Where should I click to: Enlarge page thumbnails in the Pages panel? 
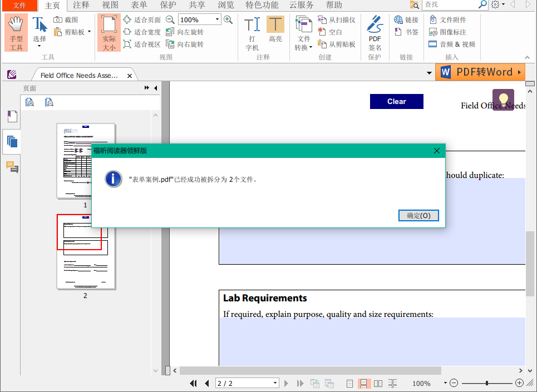[29, 102]
